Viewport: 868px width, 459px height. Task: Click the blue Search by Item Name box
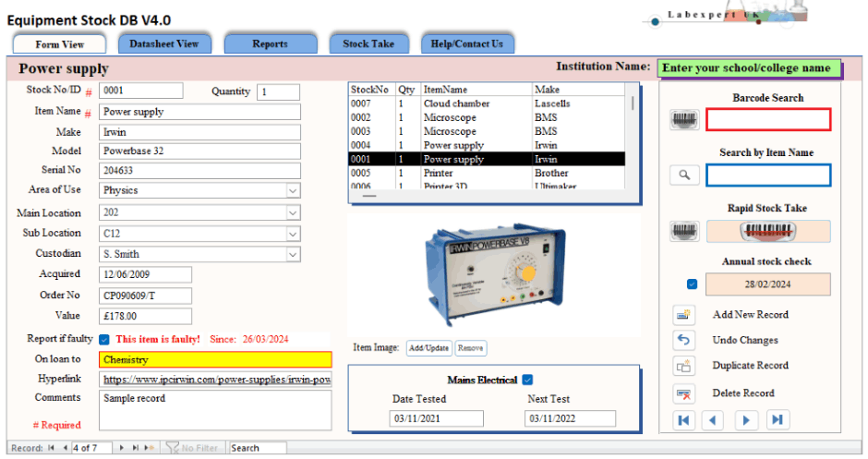tap(768, 175)
